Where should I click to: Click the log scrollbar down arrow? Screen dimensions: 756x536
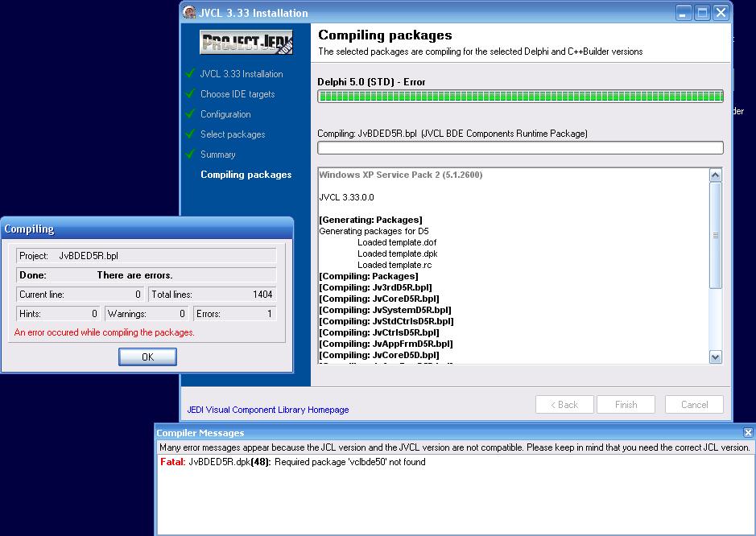click(x=716, y=357)
